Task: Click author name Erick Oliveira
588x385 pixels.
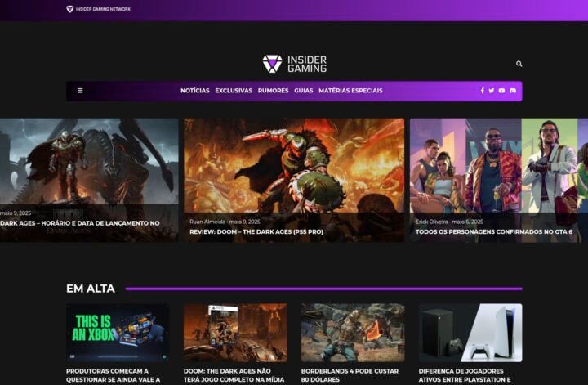Action: pyautogui.click(x=432, y=222)
